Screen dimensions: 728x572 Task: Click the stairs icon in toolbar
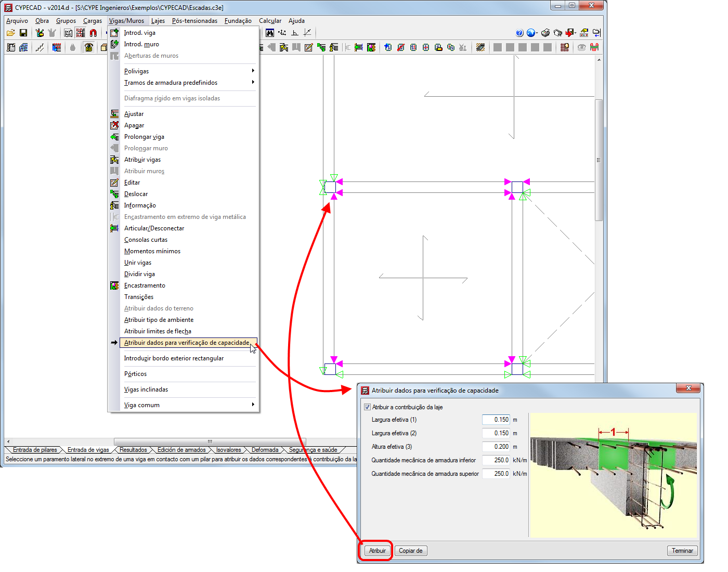point(40,47)
